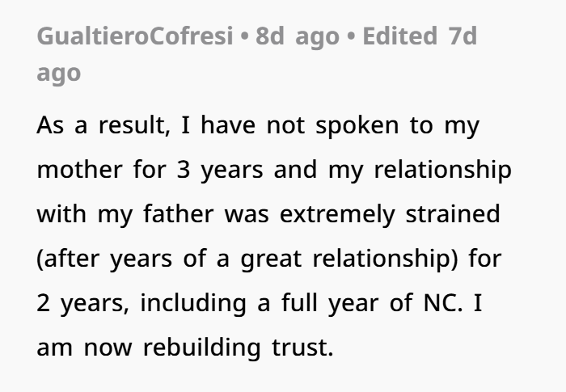566x392 pixels.
Task: Click the word "ago" on the second header line
Action: 58,74
